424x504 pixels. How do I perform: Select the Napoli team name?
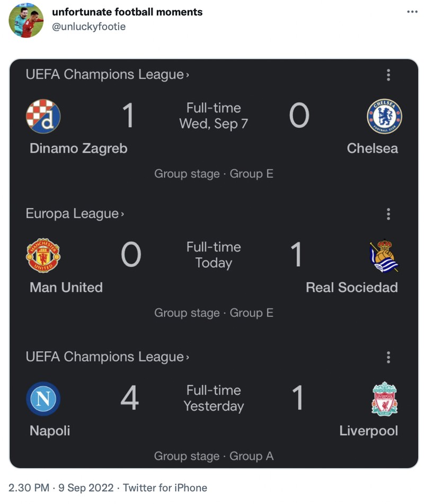(50, 430)
